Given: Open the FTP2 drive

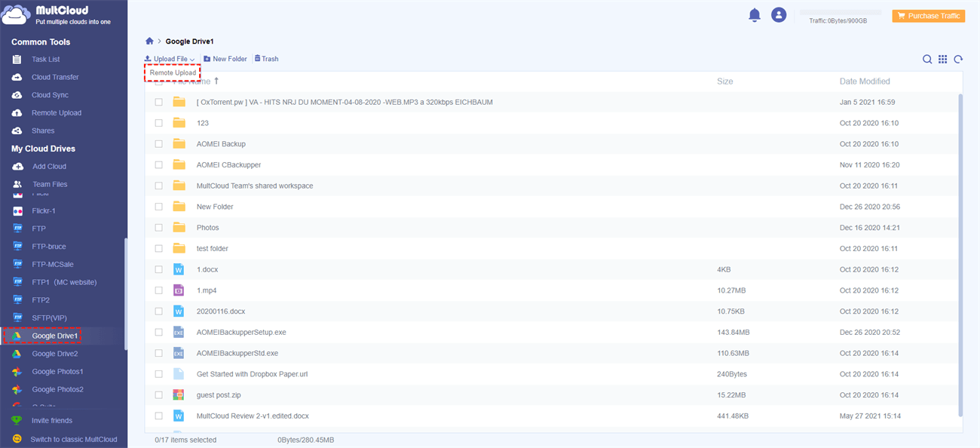Looking at the screenshot, I should tap(41, 300).
